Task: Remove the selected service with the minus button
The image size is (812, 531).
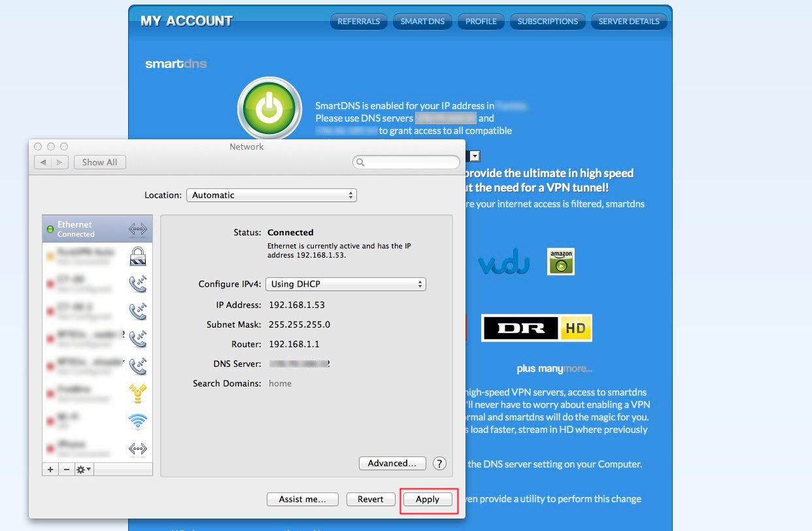Action: pyautogui.click(x=66, y=470)
